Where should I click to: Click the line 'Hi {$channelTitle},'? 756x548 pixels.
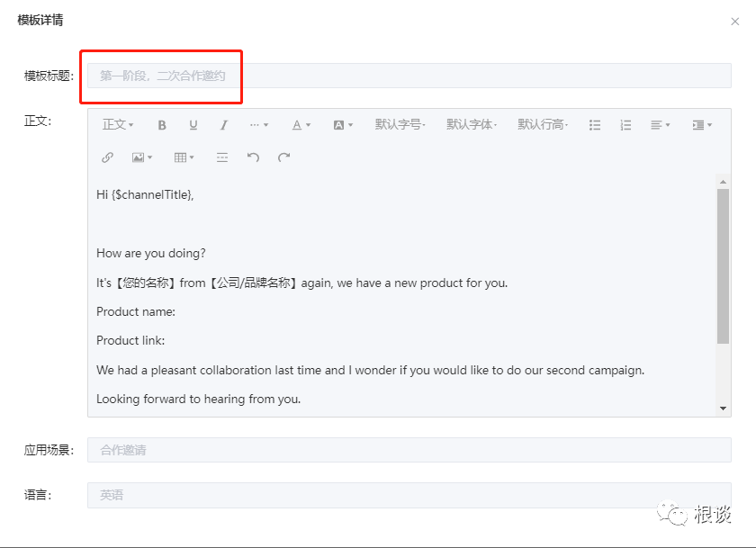tap(145, 194)
